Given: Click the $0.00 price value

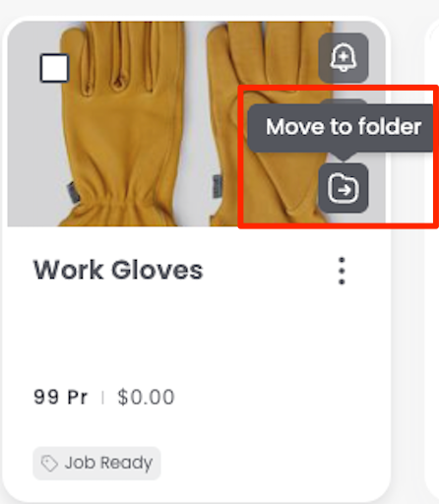Looking at the screenshot, I should click(x=146, y=397).
